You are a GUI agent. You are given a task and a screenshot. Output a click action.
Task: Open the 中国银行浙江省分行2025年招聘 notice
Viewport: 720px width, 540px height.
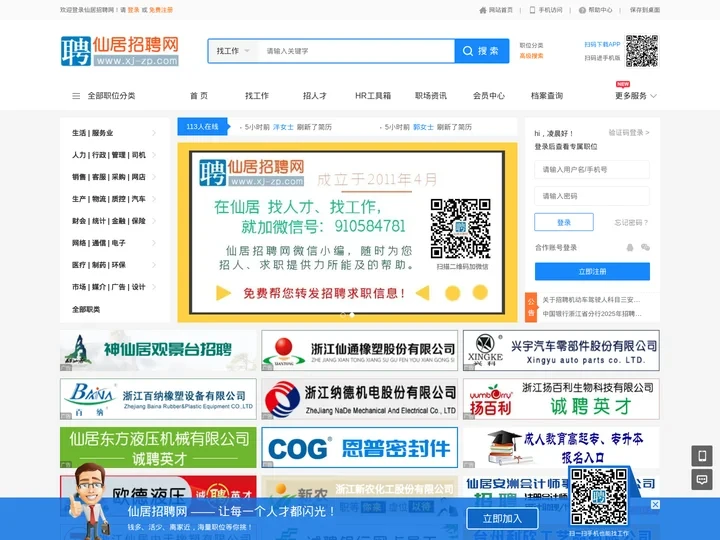coord(592,314)
